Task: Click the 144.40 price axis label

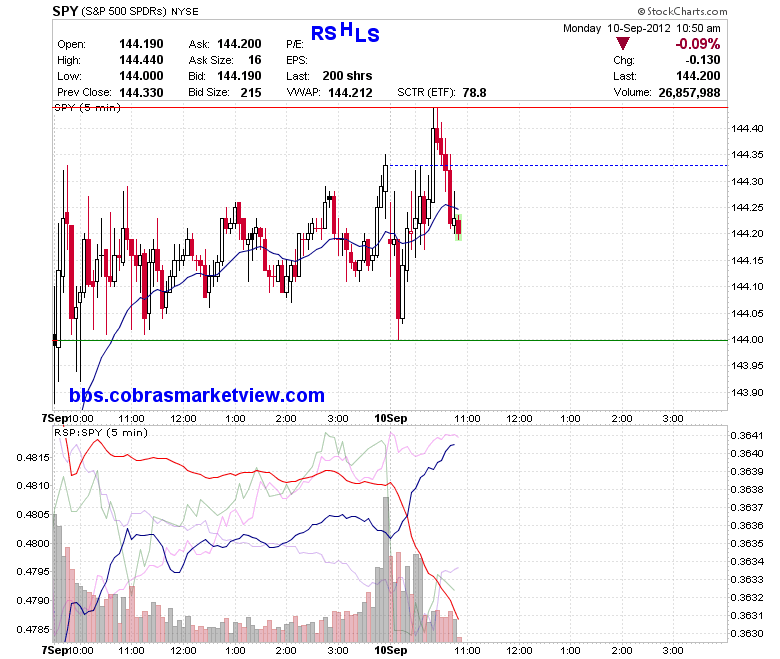Action: coord(747,128)
